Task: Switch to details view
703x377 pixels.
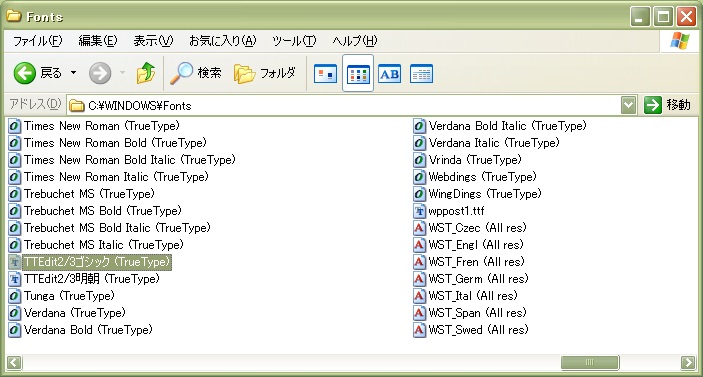Action: [421, 74]
